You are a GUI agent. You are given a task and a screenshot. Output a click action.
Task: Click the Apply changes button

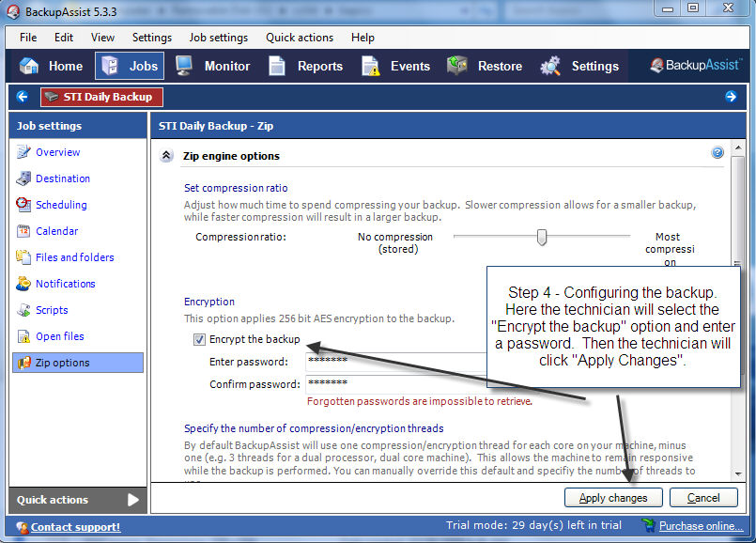[x=613, y=498]
